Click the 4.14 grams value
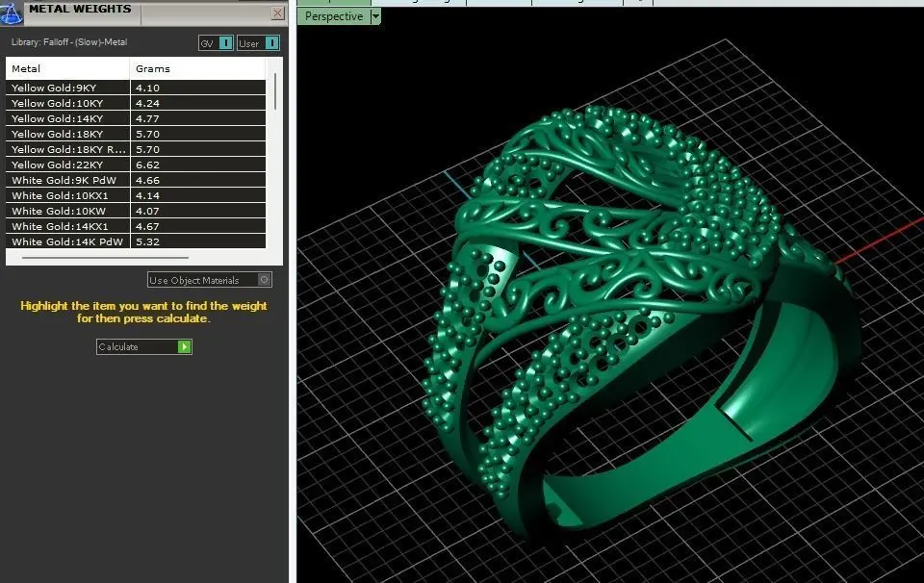 (147, 195)
